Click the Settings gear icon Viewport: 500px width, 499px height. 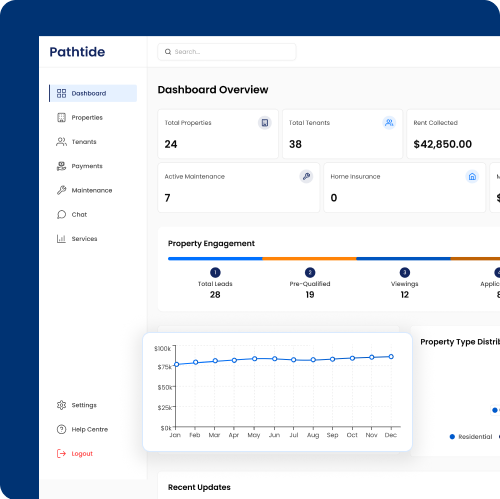pos(61,405)
